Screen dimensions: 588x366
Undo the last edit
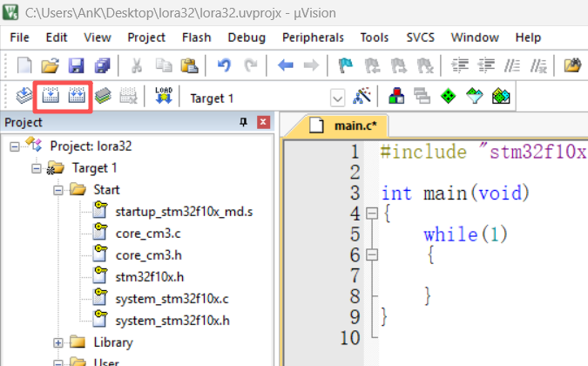click(x=224, y=65)
